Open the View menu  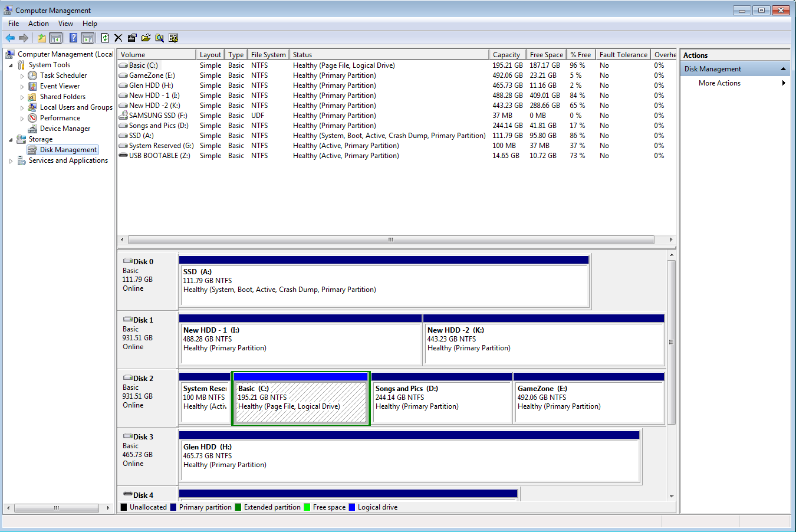pos(65,24)
